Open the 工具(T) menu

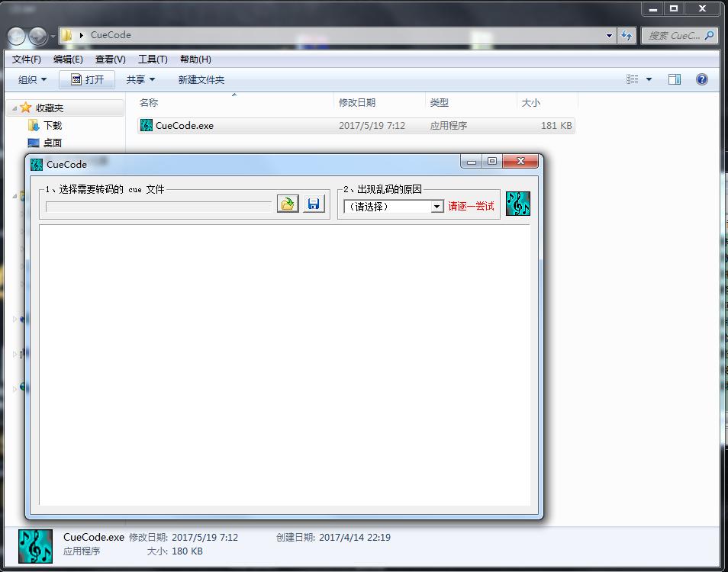153,59
